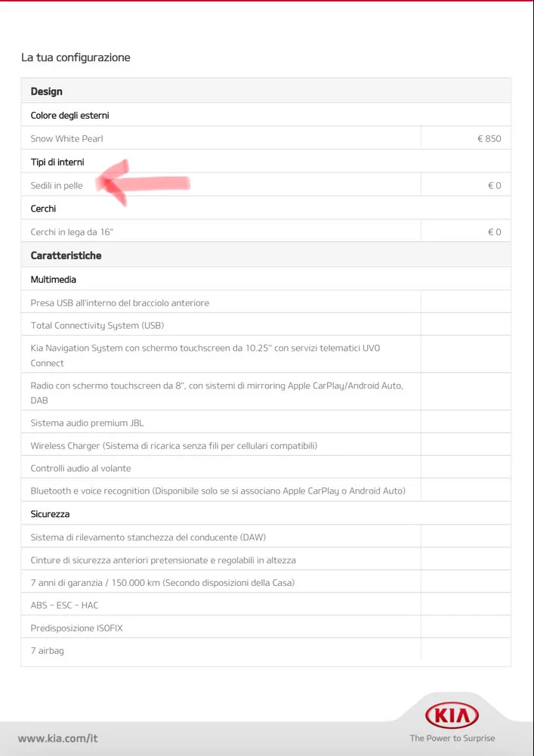Click the ABS - ESC - HAC row
This screenshot has height=756, width=534.
[266, 605]
